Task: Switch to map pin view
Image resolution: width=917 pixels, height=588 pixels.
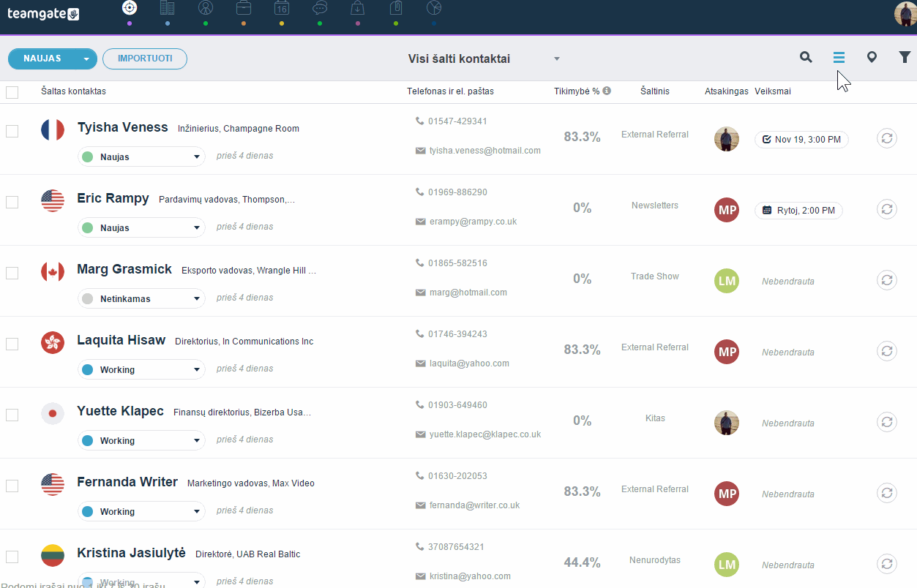Action: point(872,57)
